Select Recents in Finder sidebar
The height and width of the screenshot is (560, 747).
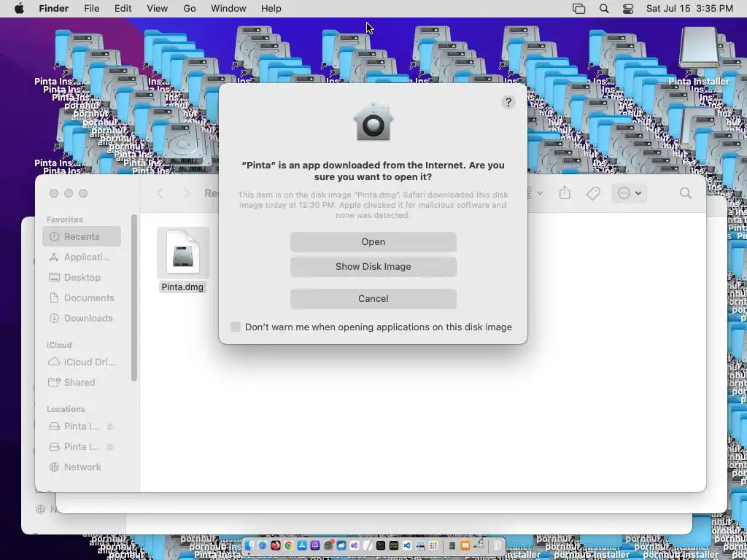coord(82,237)
